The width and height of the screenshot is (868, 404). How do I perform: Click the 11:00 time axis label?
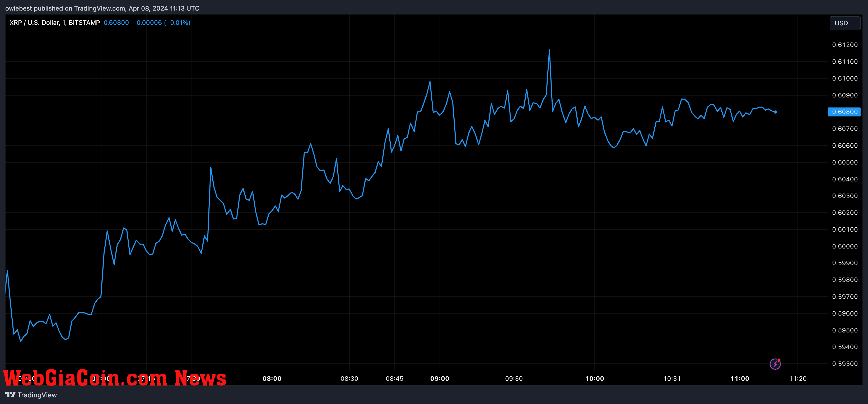[x=740, y=379]
